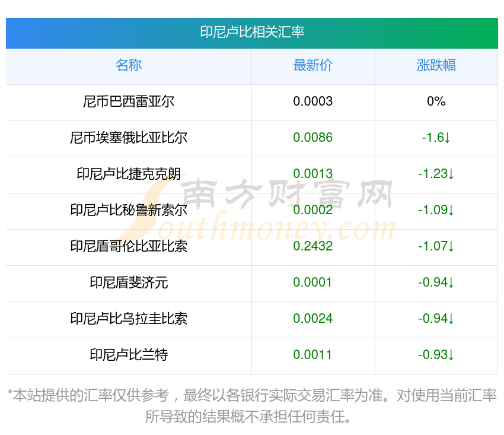This screenshot has height=435, width=504.
Task: Click the price value 0.0011
Action: coord(312,355)
